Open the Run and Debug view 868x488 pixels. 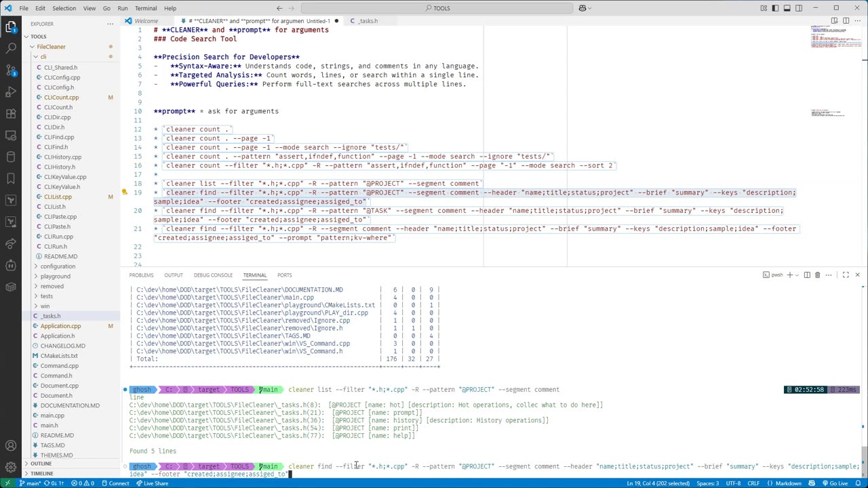(11, 92)
